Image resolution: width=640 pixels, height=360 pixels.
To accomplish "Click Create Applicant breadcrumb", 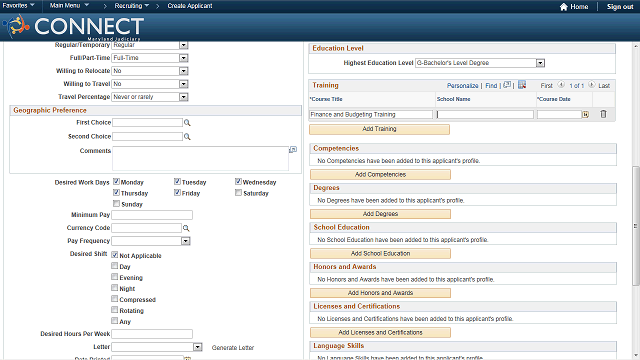I will [190, 6].
